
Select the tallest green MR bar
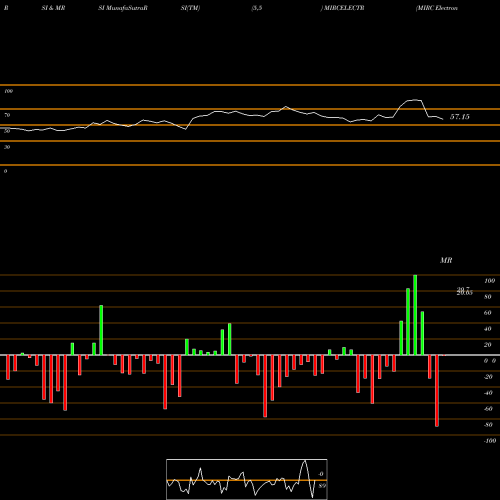pos(415,315)
